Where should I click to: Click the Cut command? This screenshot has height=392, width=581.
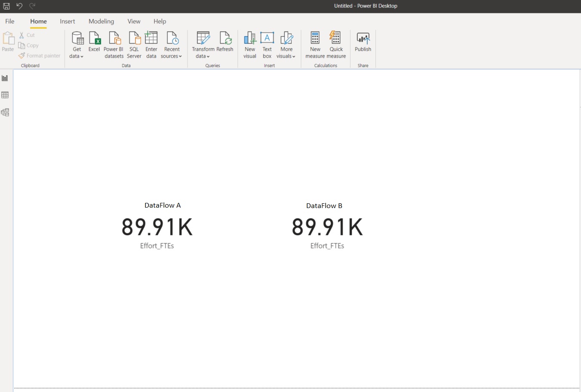(27, 35)
